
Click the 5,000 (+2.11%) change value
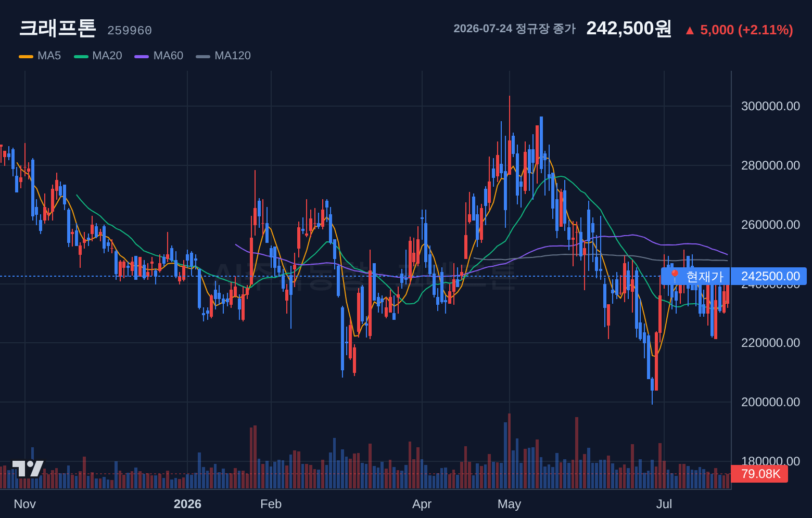click(x=746, y=30)
